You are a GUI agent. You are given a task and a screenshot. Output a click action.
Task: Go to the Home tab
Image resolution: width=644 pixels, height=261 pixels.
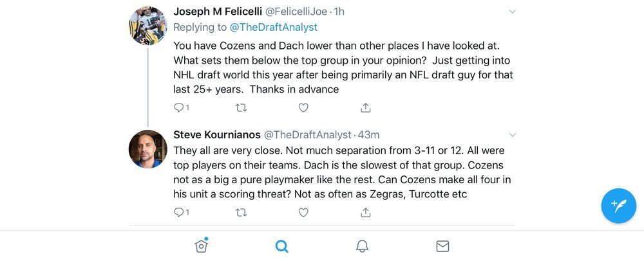[x=201, y=246]
